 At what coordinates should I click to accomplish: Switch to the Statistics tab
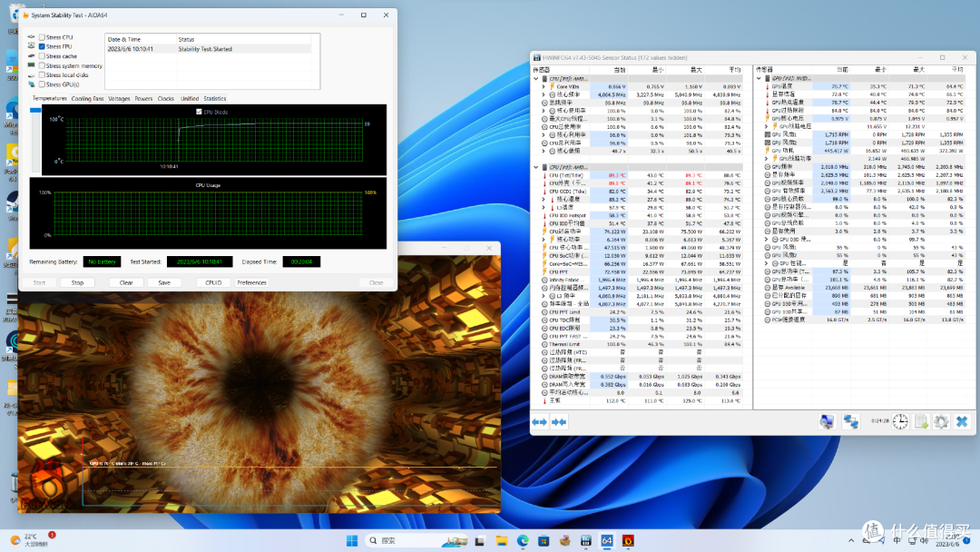[214, 99]
